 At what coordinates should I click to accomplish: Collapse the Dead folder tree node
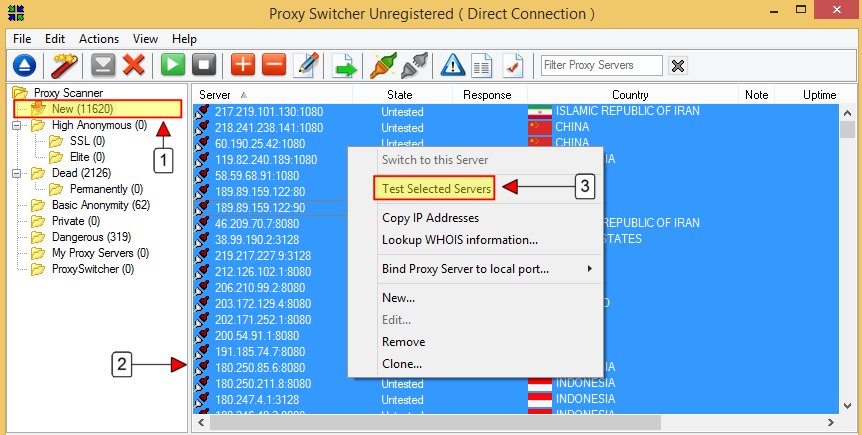16,173
